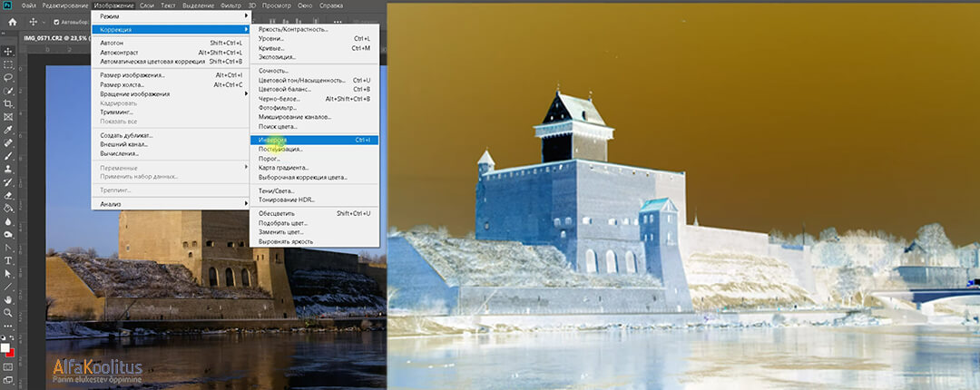
Task: Click the white foreground color swatch
Action: coord(5,346)
